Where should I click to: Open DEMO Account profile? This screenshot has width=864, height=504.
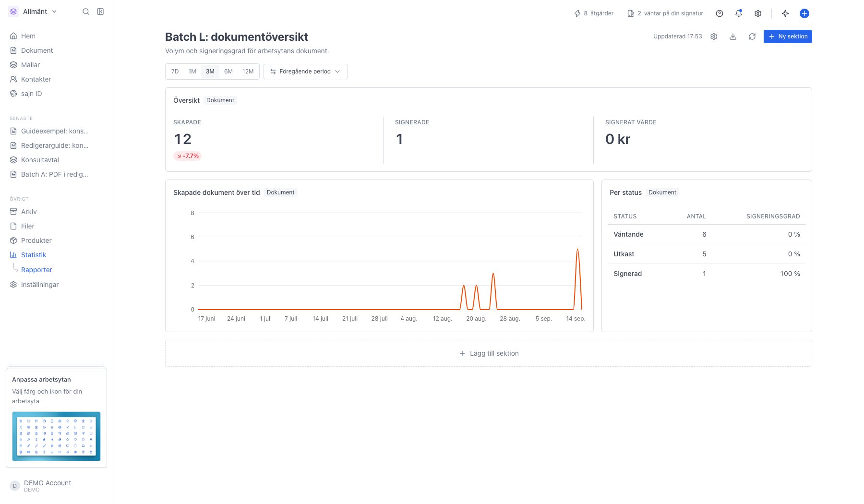coord(56,486)
